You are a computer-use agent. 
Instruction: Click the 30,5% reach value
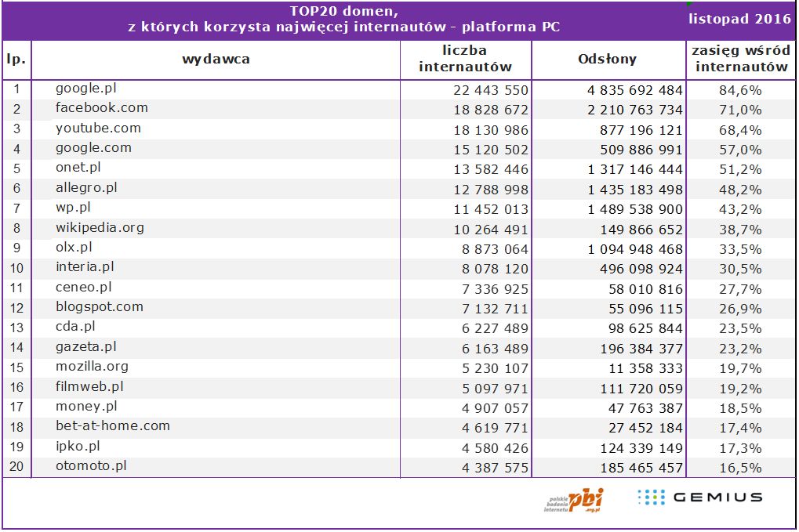click(740, 270)
